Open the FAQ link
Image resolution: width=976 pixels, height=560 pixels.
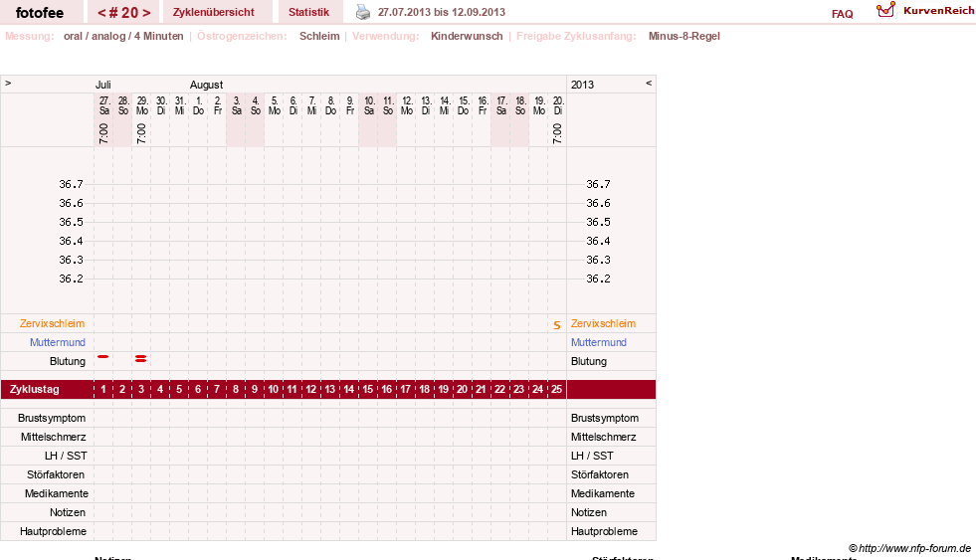842,14
